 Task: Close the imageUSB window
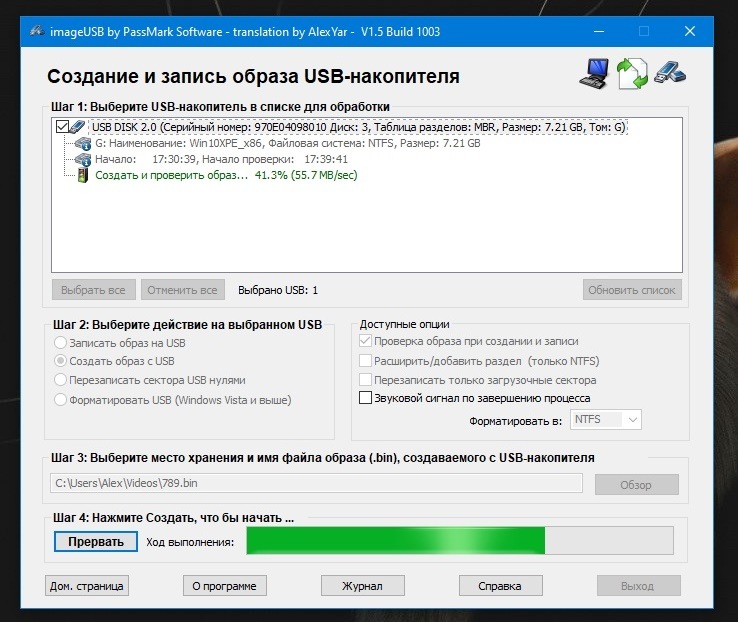click(690, 32)
